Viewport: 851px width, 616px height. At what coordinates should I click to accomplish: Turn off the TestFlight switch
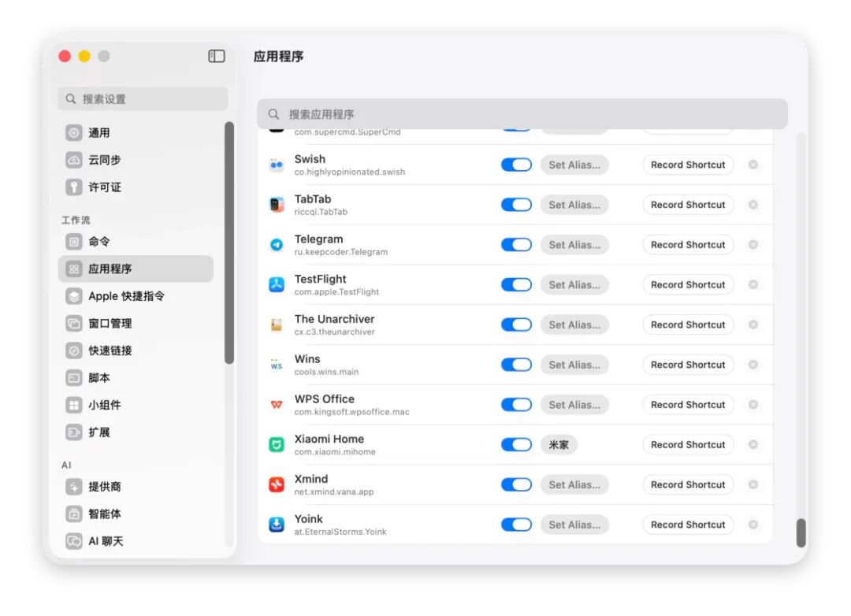[x=516, y=284]
